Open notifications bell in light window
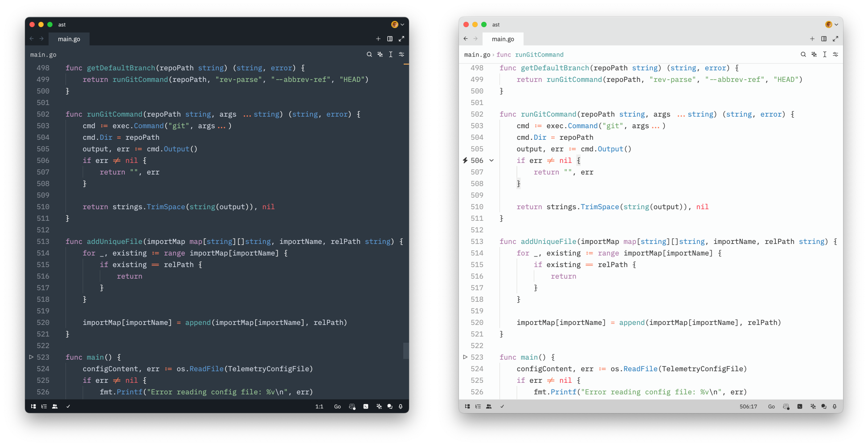 tap(835, 406)
